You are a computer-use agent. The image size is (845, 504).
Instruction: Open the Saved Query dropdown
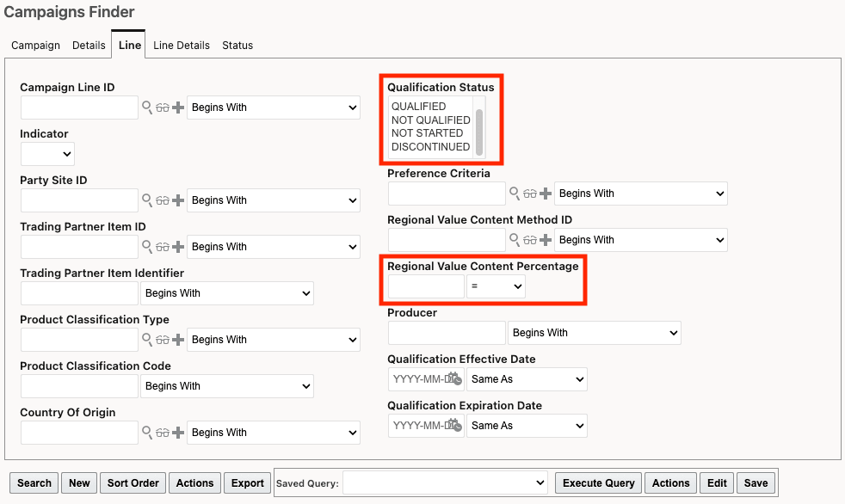pyautogui.click(x=445, y=483)
